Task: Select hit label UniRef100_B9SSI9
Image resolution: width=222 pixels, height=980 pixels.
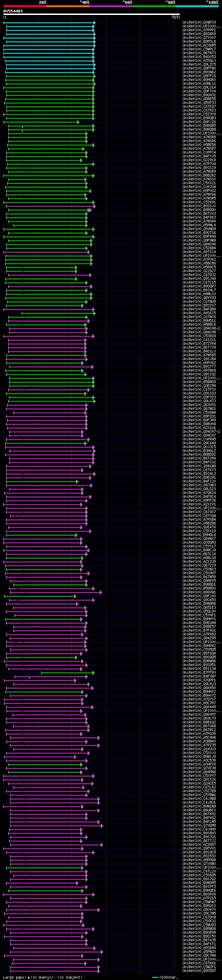Action: pos(199,168)
